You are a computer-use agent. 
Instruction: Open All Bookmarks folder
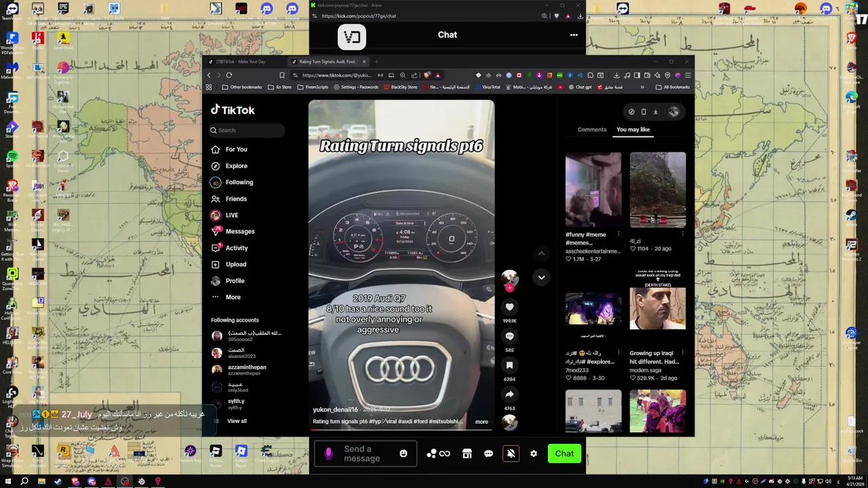coord(673,87)
